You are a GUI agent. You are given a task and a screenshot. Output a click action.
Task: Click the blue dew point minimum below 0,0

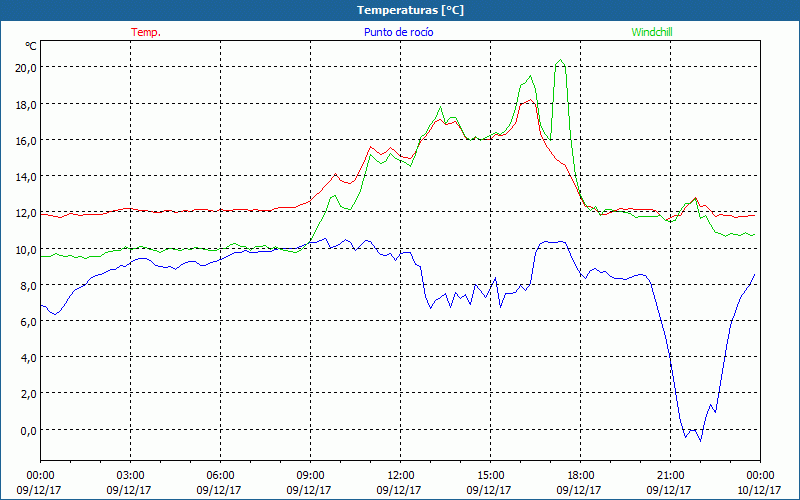[701, 440]
